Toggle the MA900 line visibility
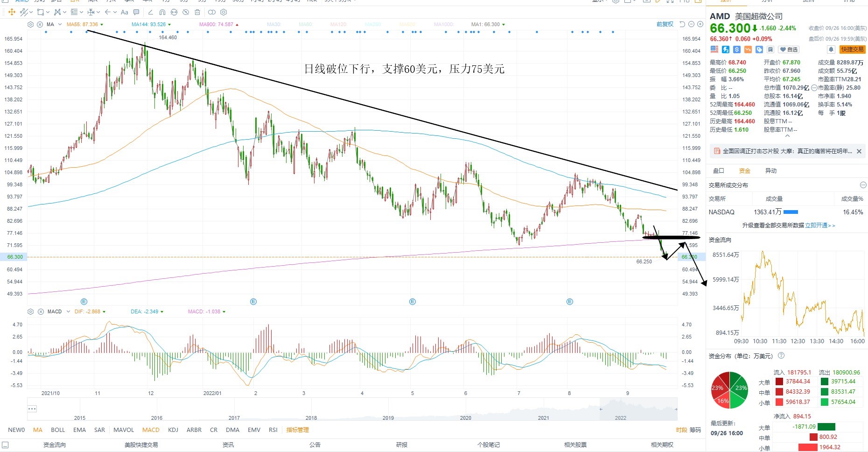 (219, 24)
